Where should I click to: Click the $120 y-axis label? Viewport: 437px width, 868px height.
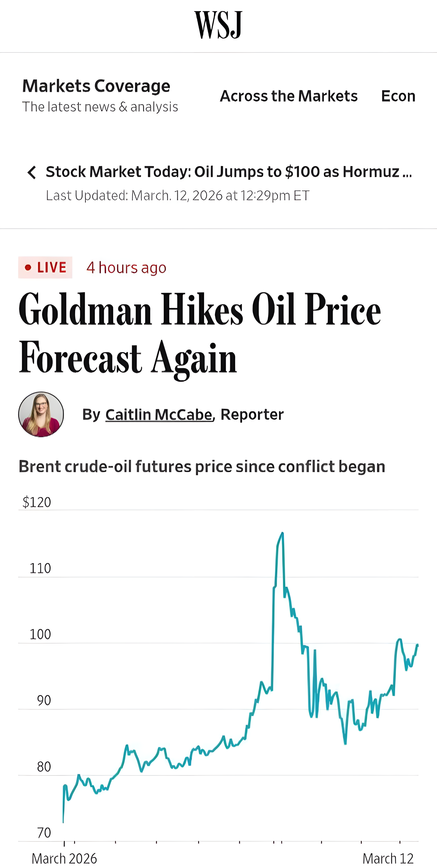coord(37,502)
